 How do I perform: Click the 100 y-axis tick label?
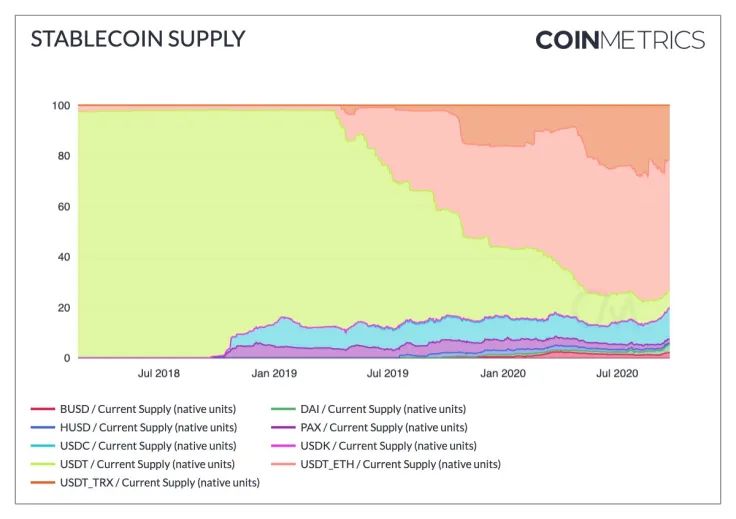click(61, 106)
